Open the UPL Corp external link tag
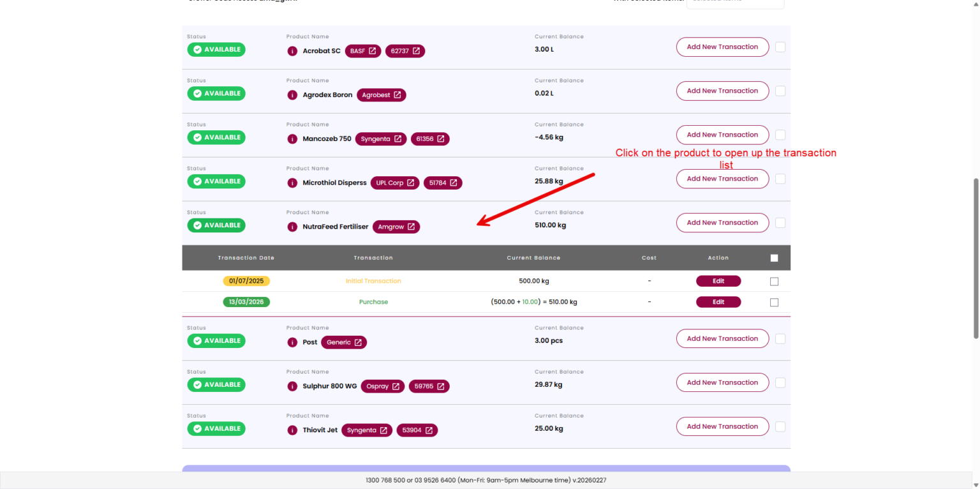980x489 pixels. tap(394, 183)
